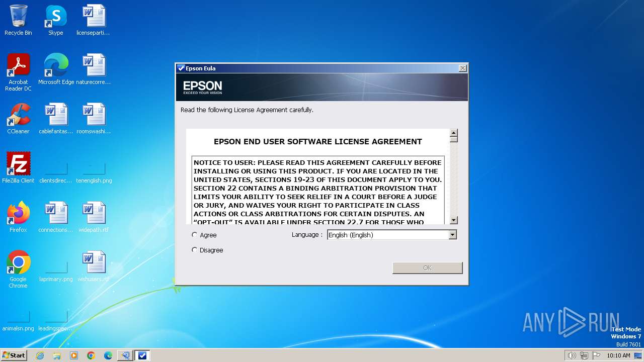Click the license agreement heading text
644x362 pixels.
[x=318, y=142]
